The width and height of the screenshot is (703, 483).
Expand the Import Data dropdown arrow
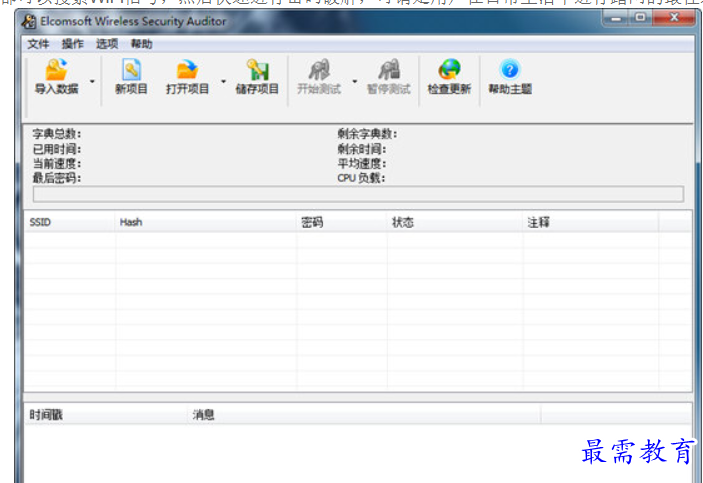pyautogui.click(x=92, y=81)
